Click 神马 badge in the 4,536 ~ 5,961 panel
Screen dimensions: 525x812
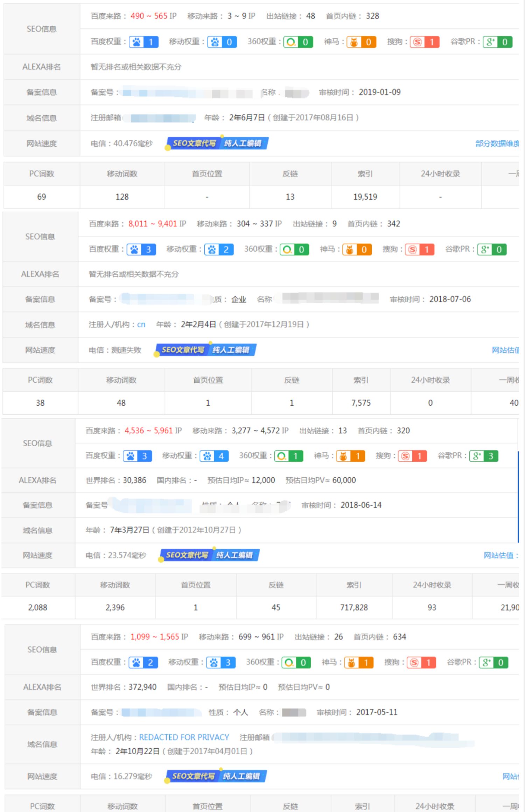(x=350, y=456)
